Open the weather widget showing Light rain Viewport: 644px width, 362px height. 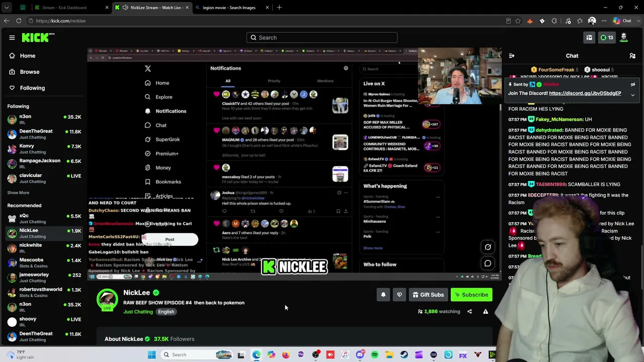pos(19,354)
